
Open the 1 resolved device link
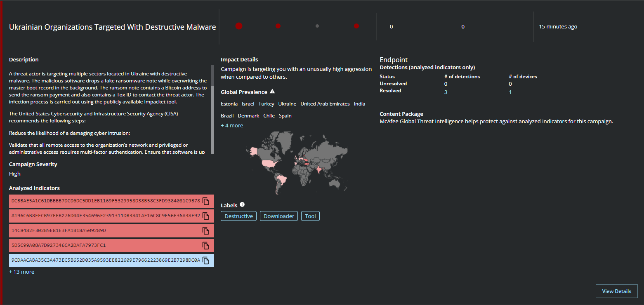point(510,92)
